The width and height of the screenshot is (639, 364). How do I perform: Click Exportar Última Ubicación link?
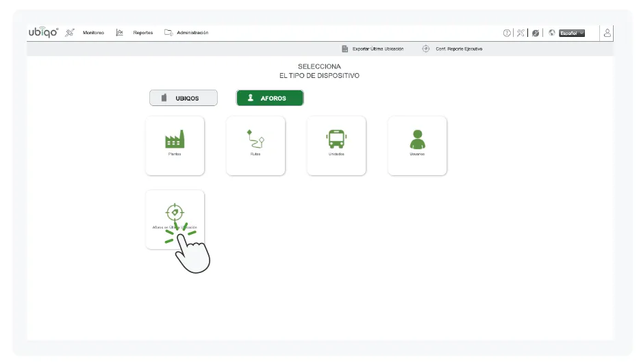click(378, 49)
